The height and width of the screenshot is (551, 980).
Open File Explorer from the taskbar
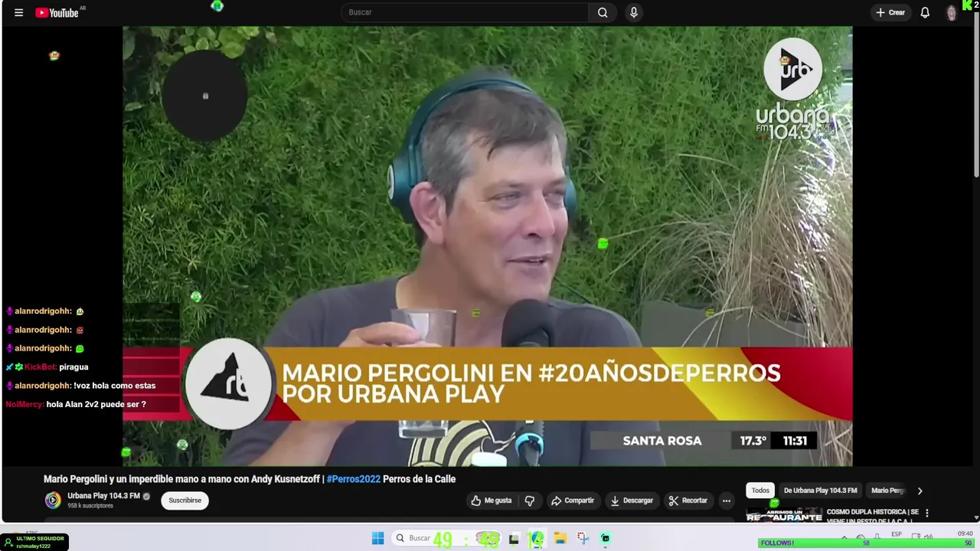pyautogui.click(x=560, y=539)
